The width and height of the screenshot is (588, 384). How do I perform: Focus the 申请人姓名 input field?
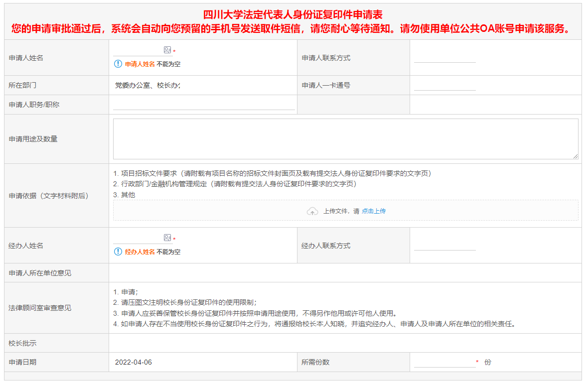tap(138, 50)
